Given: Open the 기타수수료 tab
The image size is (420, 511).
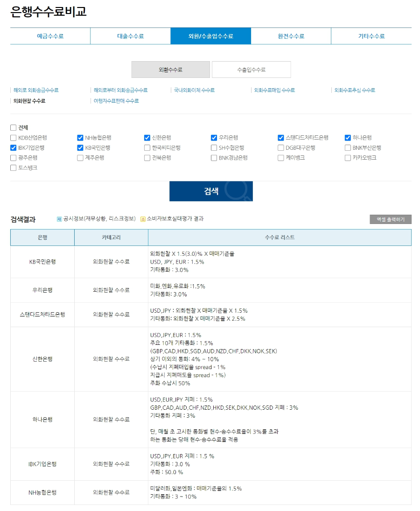Looking at the screenshot, I should tap(371, 36).
